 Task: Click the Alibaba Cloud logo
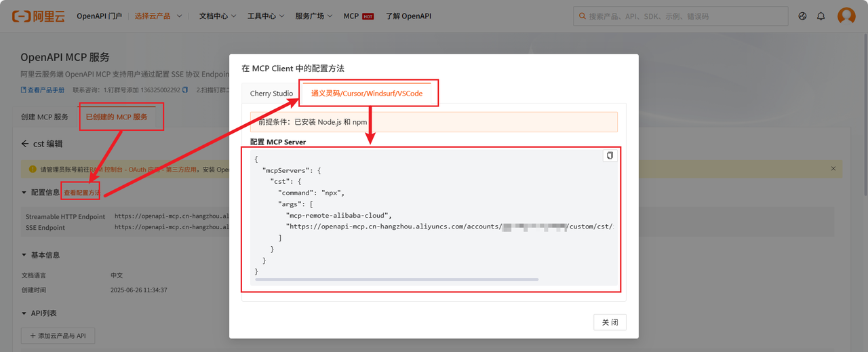click(38, 16)
